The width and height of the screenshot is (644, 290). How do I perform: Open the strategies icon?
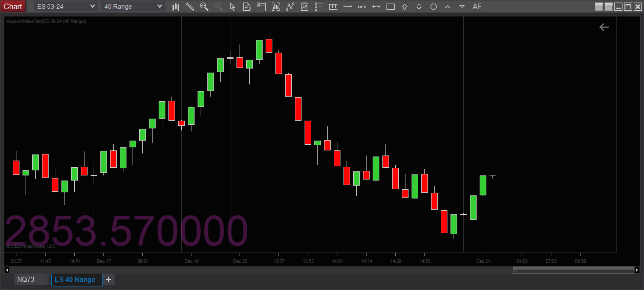pos(305,7)
